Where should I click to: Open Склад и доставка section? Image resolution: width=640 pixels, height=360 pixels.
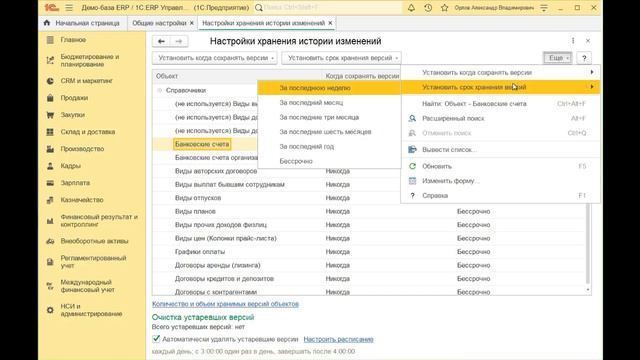click(x=87, y=132)
